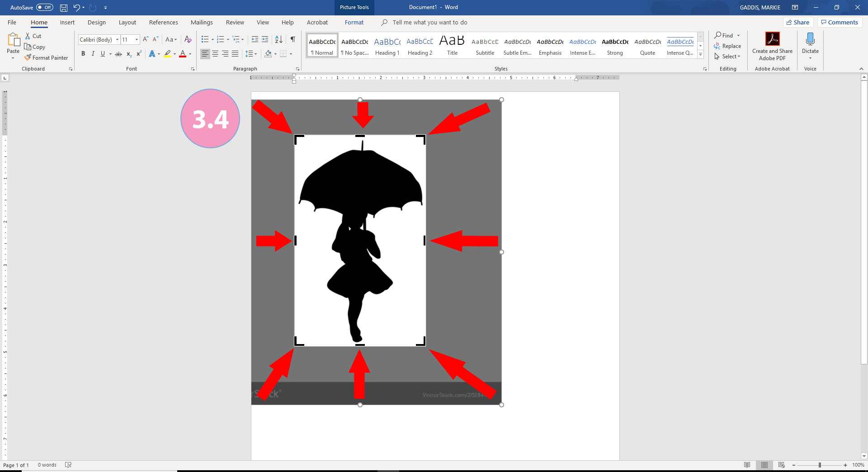Click the Sort icon
This screenshot has height=472, width=868.
click(x=279, y=39)
